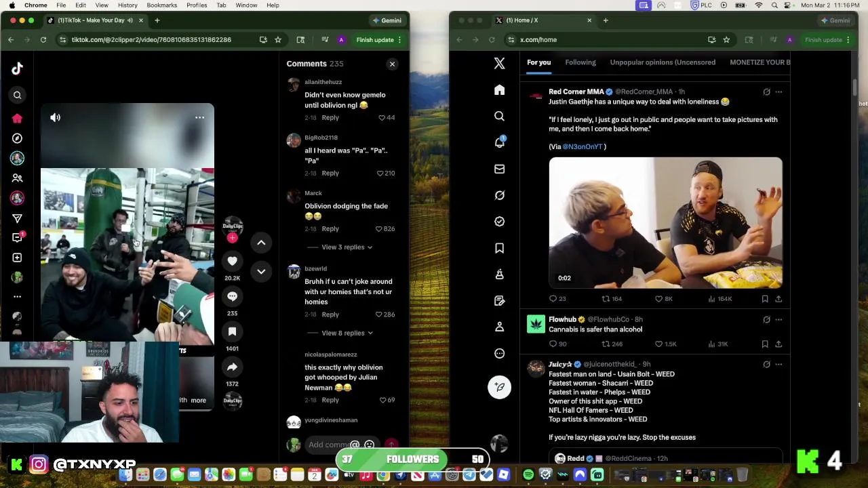This screenshot has height=488, width=868.
Task: Go to previous video with up arrow
Action: tap(261, 243)
